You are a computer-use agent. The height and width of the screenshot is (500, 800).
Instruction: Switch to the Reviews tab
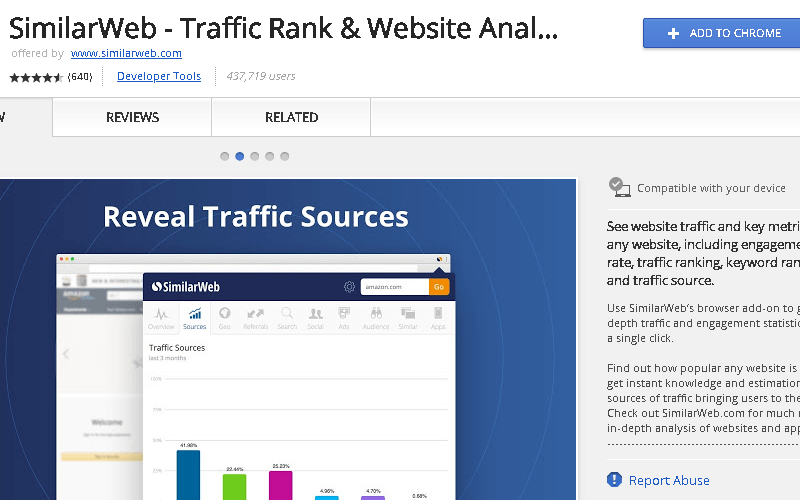click(x=132, y=117)
